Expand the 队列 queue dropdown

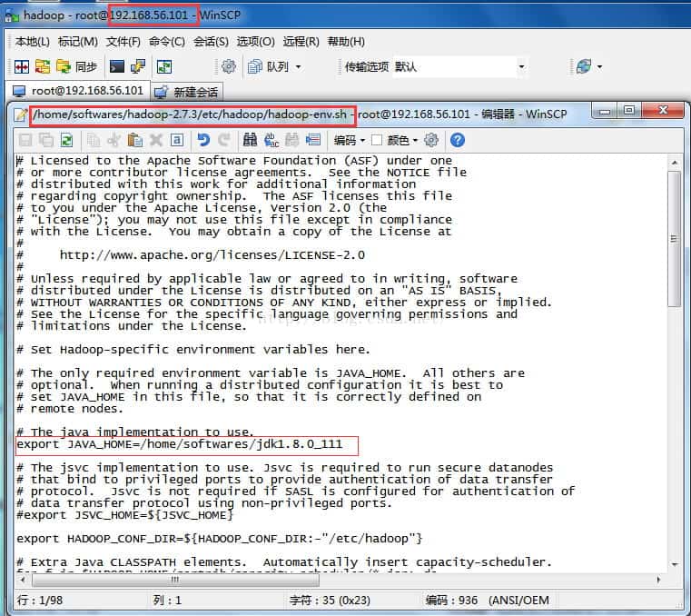282,66
